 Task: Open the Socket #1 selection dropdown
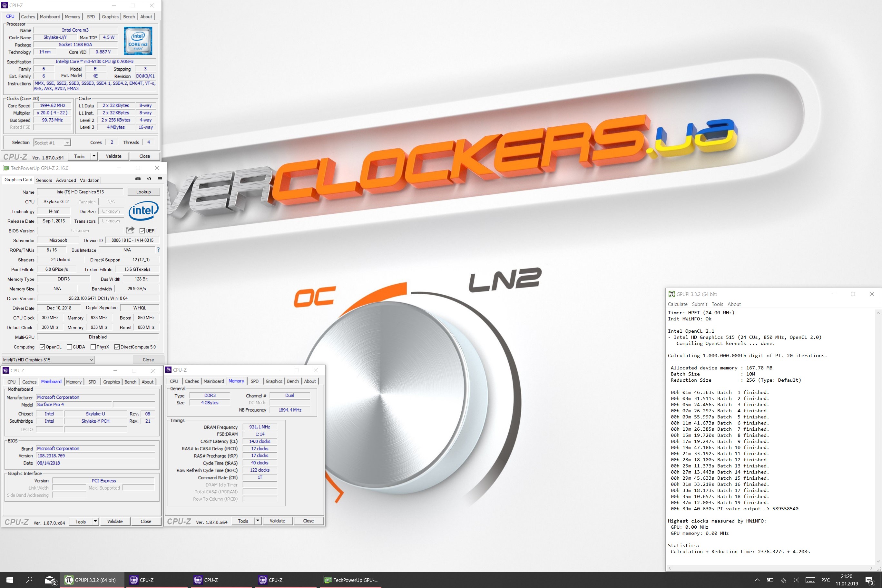(52, 142)
